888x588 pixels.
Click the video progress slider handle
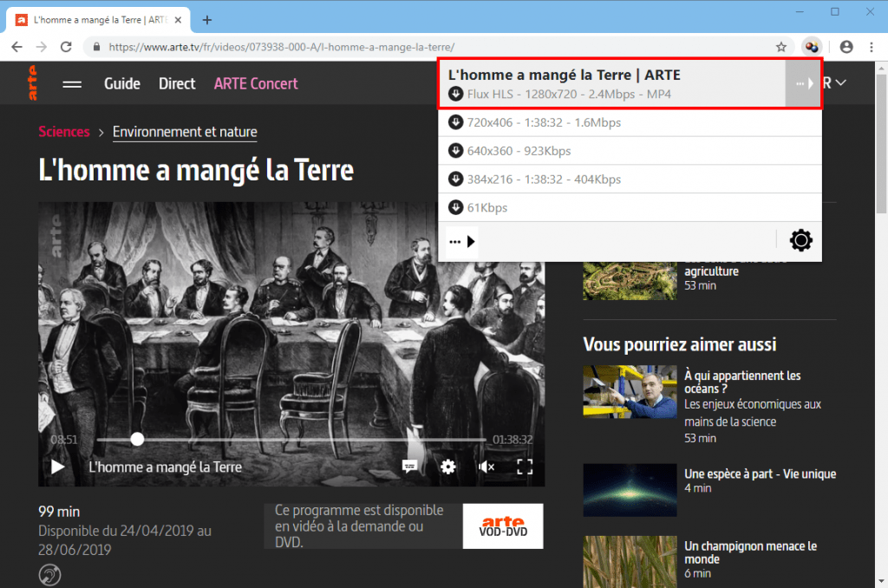point(137,439)
